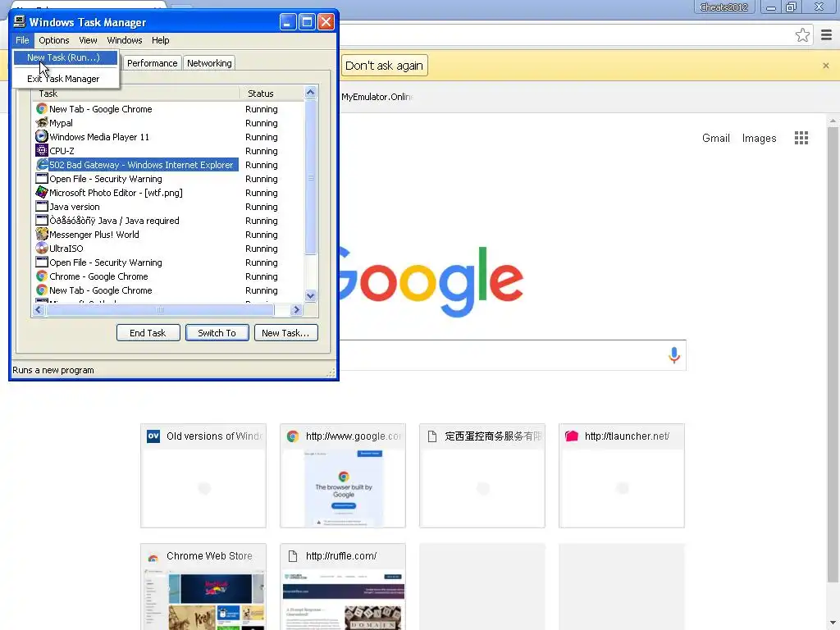Click the Messenger Plus! World icon
Viewport: 840px width, 630px height.
pos(42,234)
